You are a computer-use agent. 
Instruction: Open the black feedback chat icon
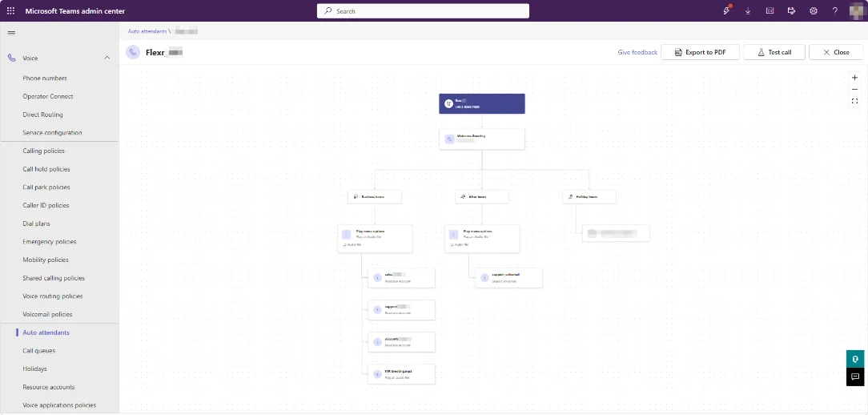click(854, 377)
